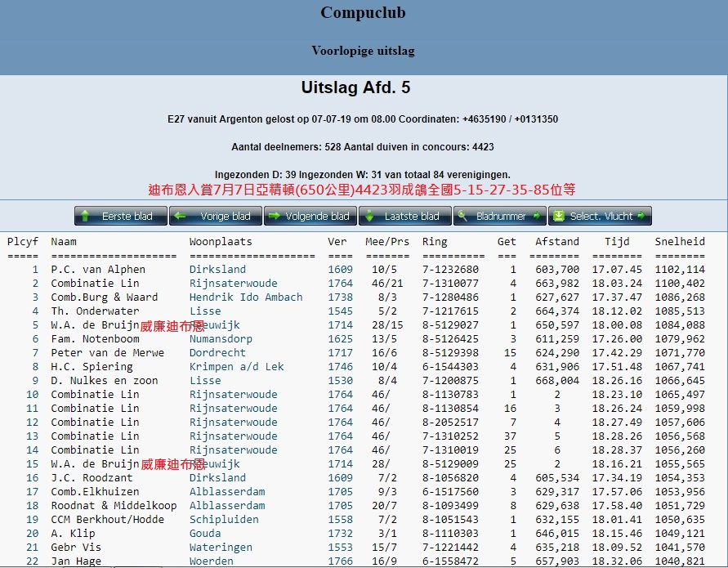Go to first page with Eerste blad
Screen dimensions: 728x568
point(121,216)
